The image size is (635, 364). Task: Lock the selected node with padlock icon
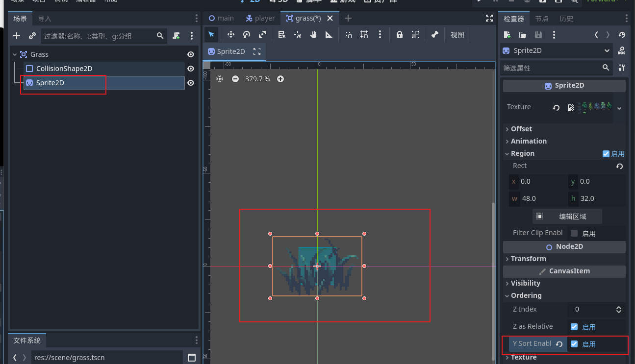(x=400, y=34)
